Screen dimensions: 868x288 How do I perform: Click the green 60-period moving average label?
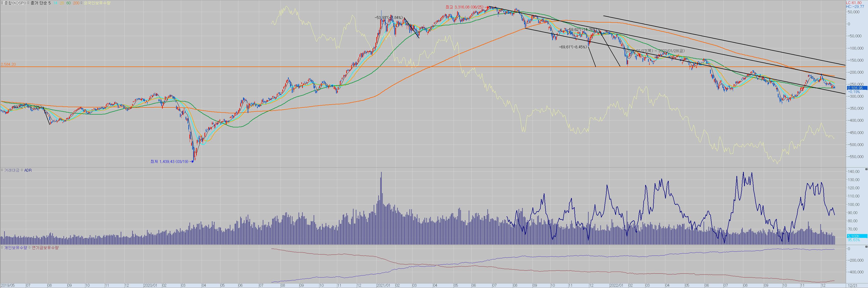[x=68, y=3]
